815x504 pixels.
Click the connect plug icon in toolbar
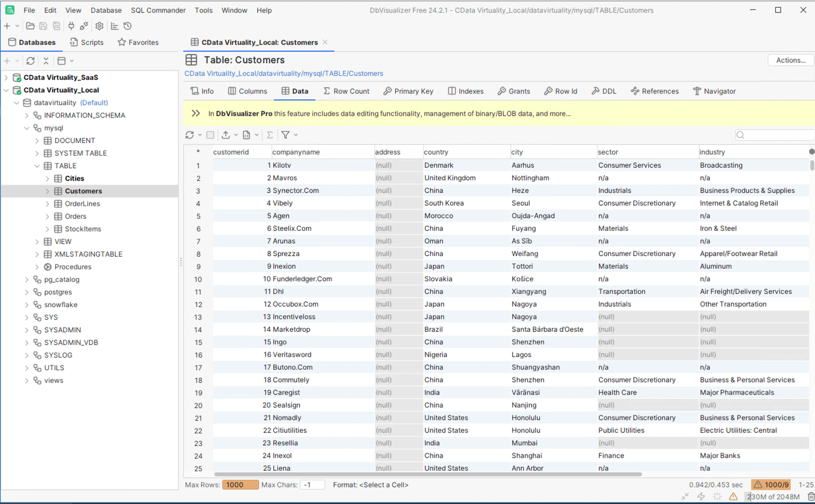tap(71, 26)
